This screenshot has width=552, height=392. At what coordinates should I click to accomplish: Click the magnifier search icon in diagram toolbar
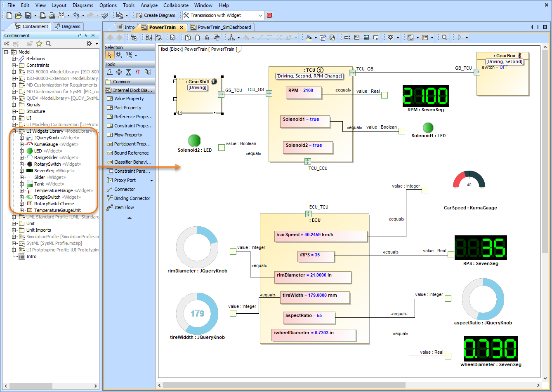click(x=444, y=38)
